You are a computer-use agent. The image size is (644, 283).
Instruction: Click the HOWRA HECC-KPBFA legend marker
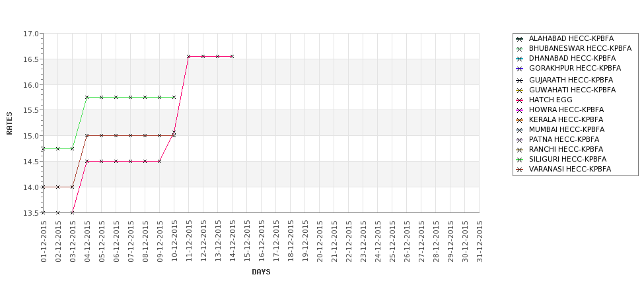520,110
